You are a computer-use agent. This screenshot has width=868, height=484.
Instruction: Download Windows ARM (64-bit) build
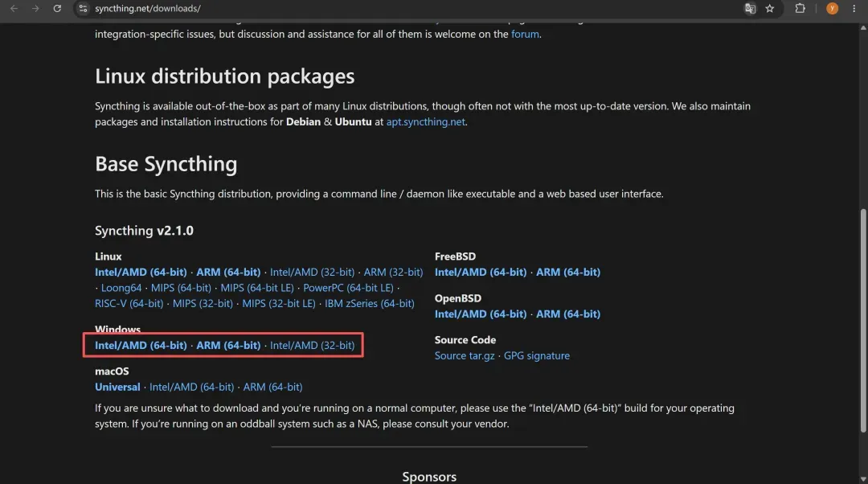pos(228,345)
